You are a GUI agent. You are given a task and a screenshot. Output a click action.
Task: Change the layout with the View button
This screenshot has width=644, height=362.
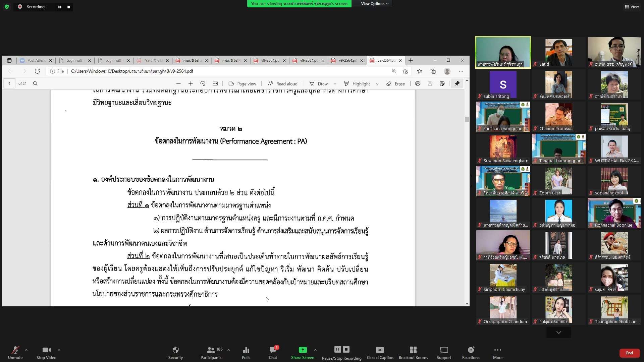[x=632, y=7]
